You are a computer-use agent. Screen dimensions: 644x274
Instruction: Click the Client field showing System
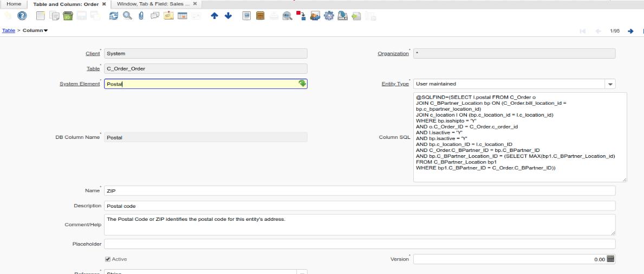(x=206, y=54)
